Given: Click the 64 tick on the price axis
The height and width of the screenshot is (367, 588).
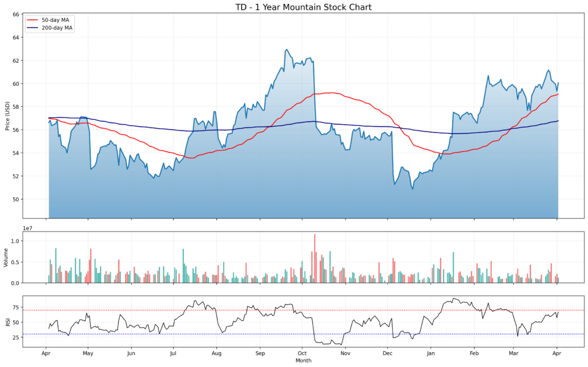Looking at the screenshot, I should click(16, 38).
